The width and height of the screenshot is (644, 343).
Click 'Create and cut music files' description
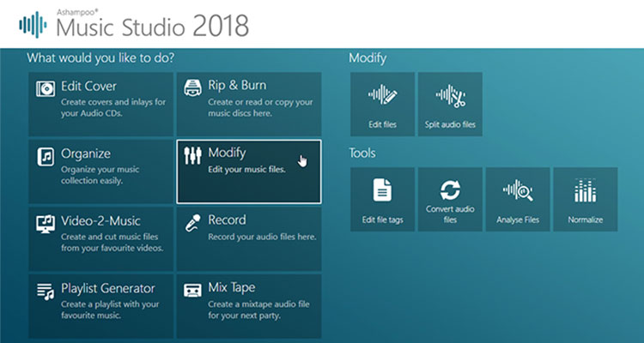click(112, 243)
